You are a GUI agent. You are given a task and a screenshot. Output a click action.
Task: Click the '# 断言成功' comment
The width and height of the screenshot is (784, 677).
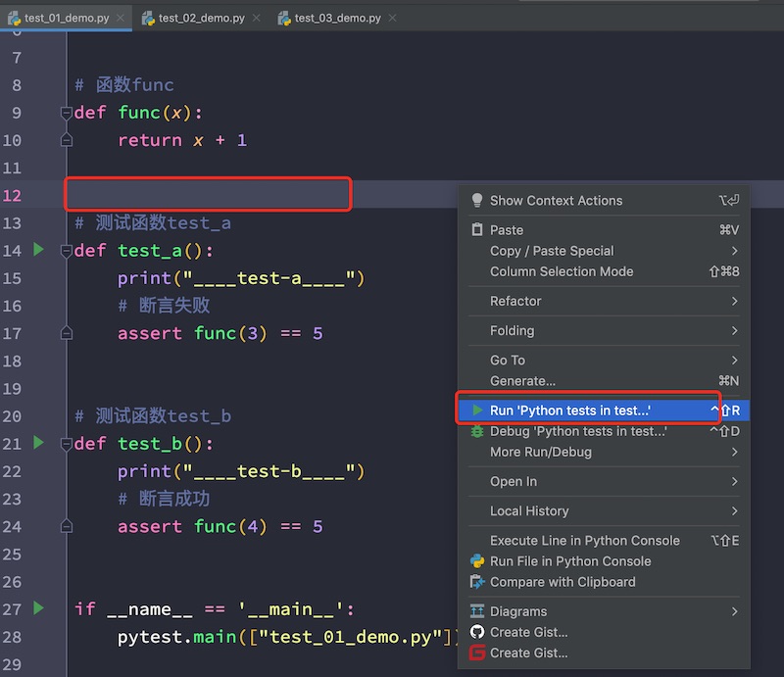coord(164,499)
